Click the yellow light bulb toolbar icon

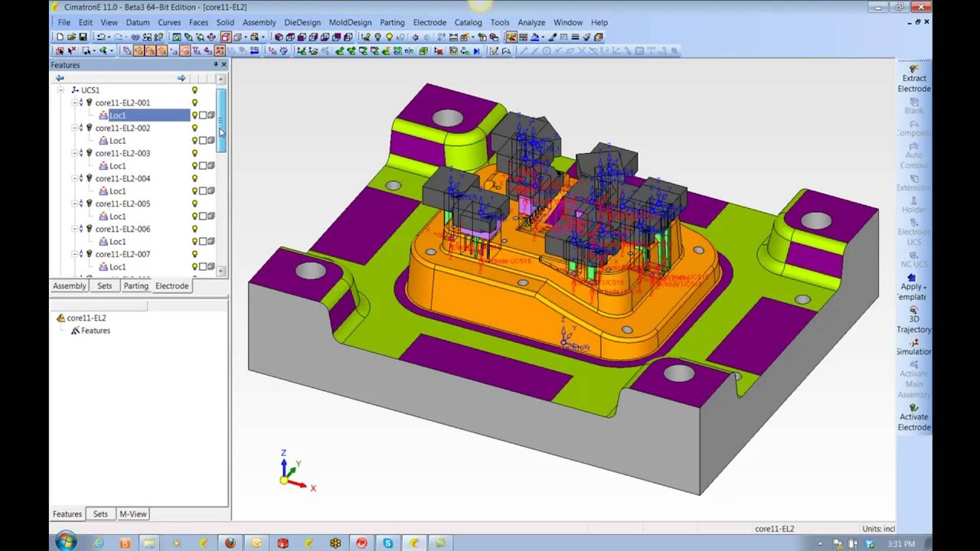390,37
